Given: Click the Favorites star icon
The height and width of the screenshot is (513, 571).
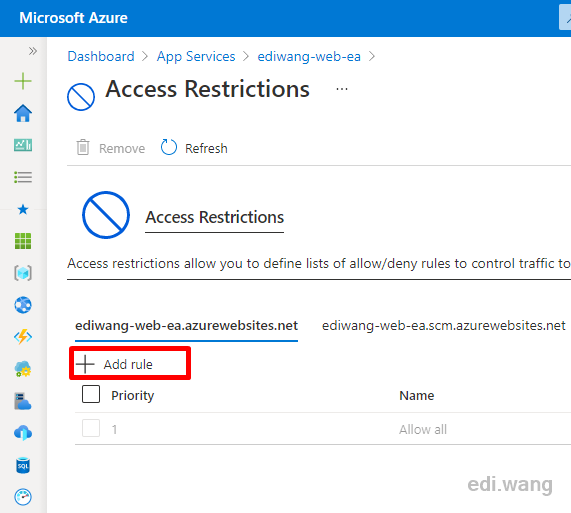Looking at the screenshot, I should 23,209.
